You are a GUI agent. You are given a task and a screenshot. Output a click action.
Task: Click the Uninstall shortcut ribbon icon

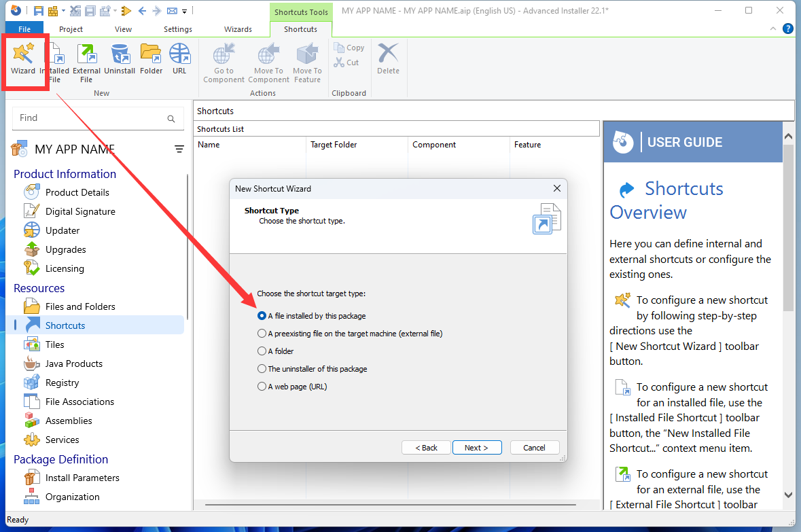pos(120,58)
